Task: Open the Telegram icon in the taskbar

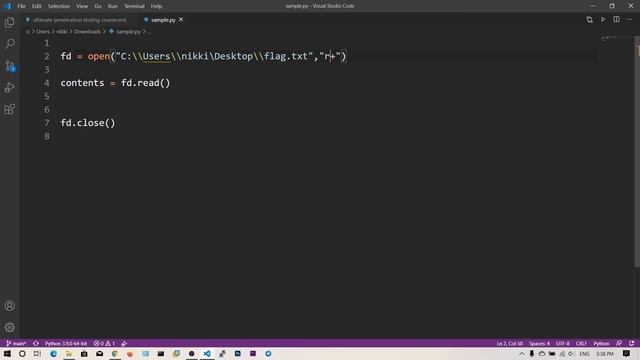Action: [x=268, y=353]
